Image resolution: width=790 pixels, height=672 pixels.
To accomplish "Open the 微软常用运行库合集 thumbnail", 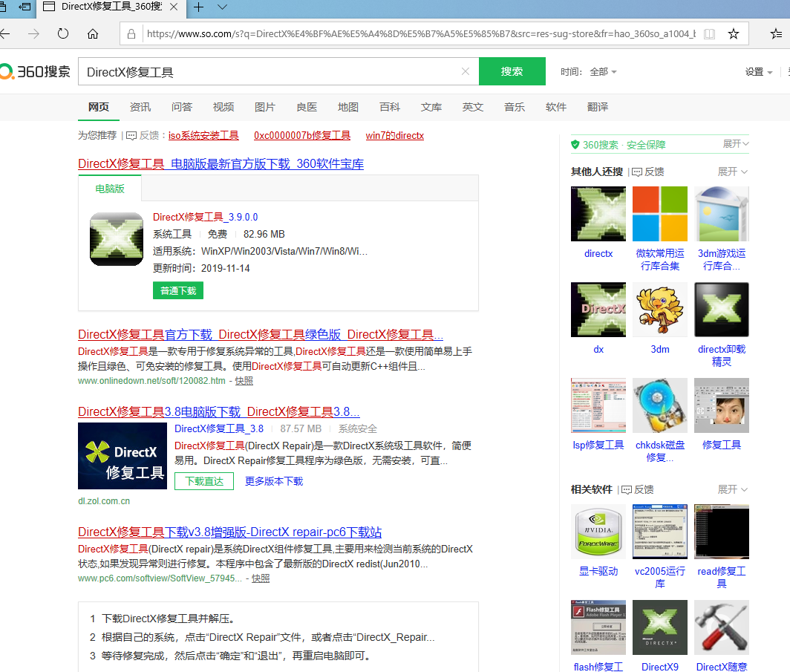I will (660, 214).
